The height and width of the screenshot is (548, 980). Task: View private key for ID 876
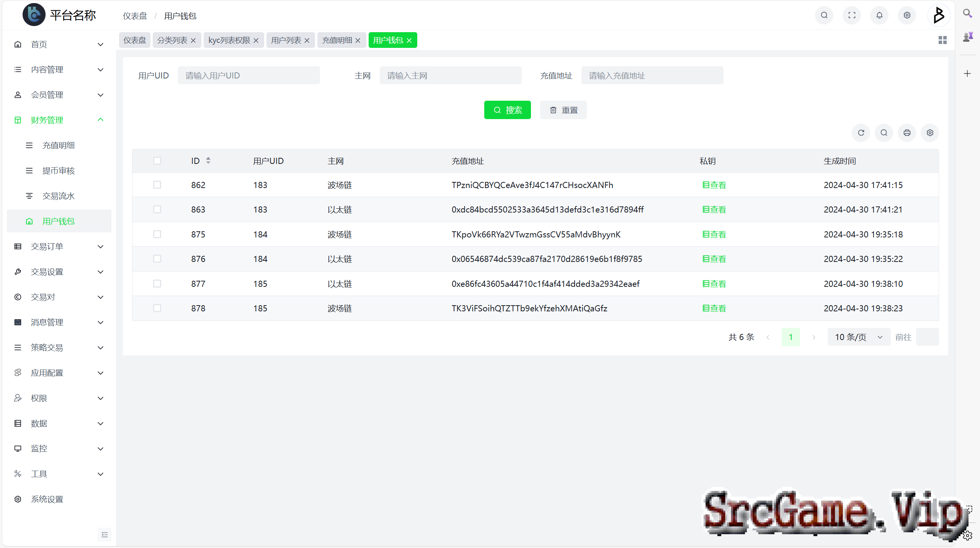pyautogui.click(x=714, y=259)
